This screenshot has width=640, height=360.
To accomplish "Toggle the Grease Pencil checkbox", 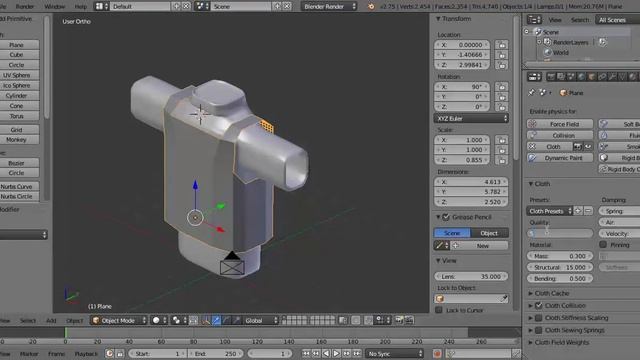I will coord(446,217).
